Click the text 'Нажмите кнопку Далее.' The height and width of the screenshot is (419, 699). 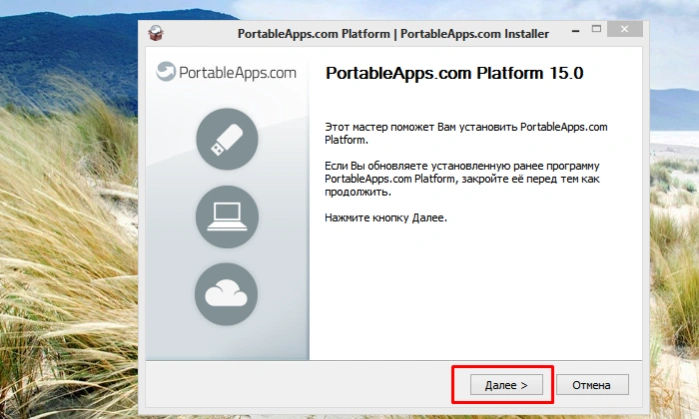tap(386, 218)
